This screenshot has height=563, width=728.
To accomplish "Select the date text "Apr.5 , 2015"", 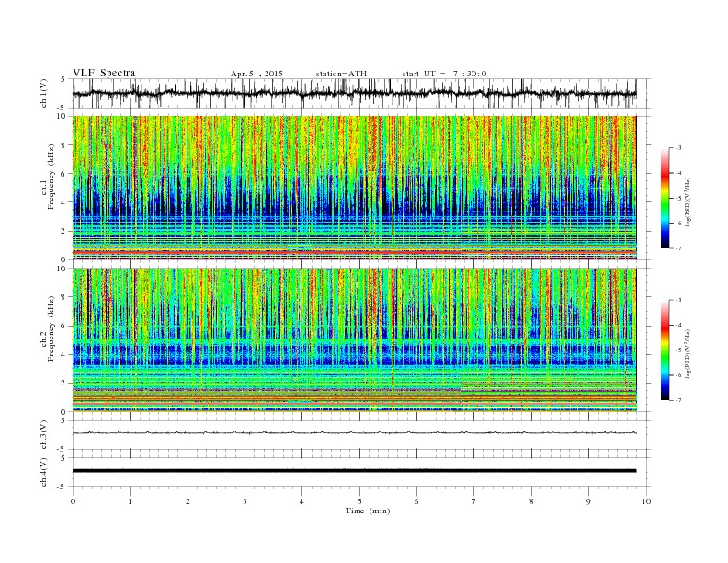I will click(x=256, y=74).
